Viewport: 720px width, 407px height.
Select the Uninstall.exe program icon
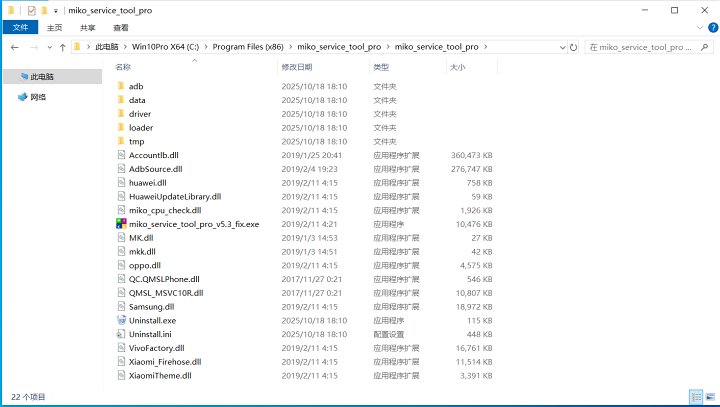121,320
